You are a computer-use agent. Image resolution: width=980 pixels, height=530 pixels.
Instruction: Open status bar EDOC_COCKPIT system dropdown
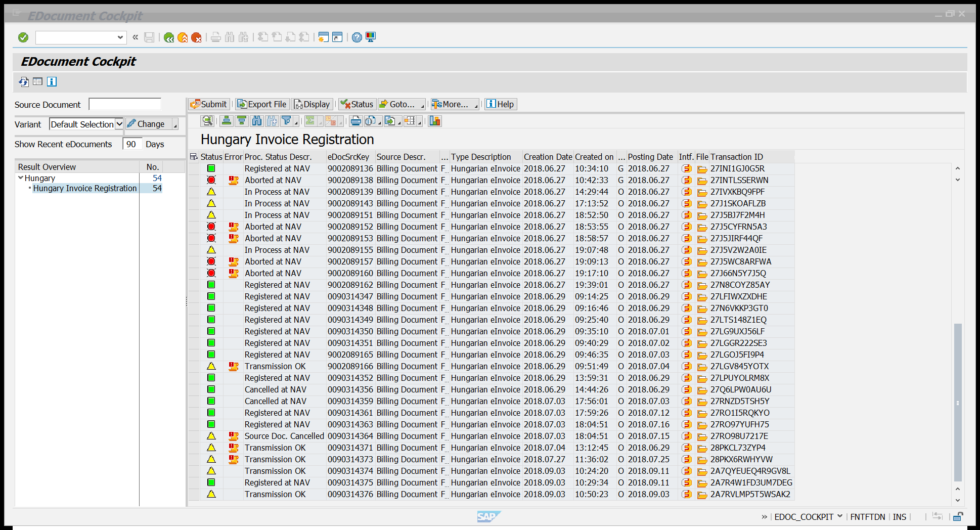(x=840, y=516)
